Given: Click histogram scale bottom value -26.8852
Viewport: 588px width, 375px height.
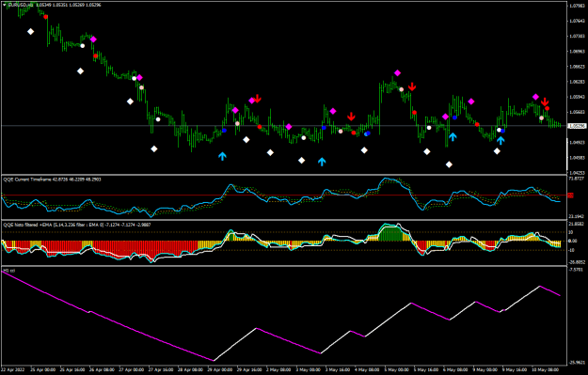Looking at the screenshot, I should tap(578, 262).
